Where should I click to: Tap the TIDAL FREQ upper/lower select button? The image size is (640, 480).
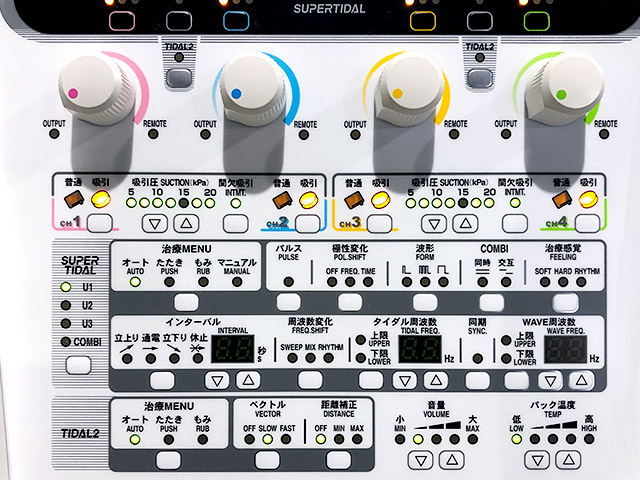[x=371, y=380]
